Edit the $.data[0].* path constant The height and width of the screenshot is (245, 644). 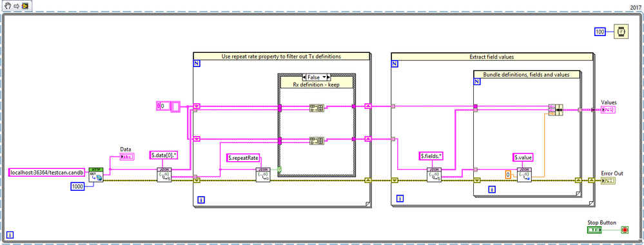click(x=164, y=155)
